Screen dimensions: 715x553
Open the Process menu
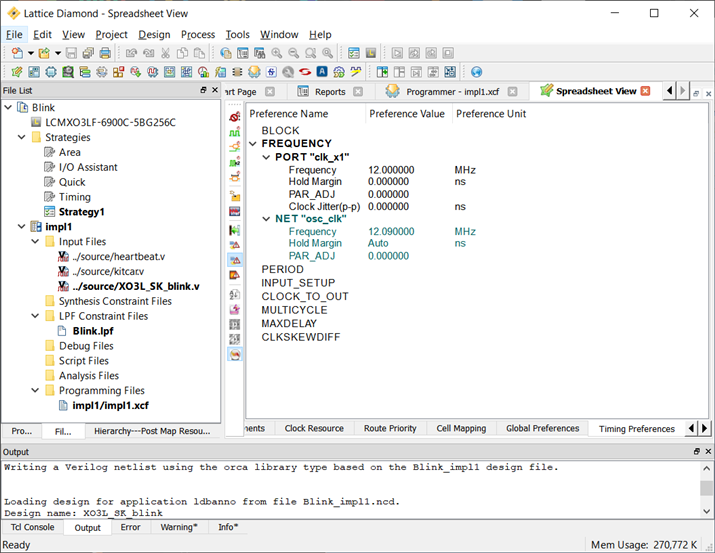197,34
